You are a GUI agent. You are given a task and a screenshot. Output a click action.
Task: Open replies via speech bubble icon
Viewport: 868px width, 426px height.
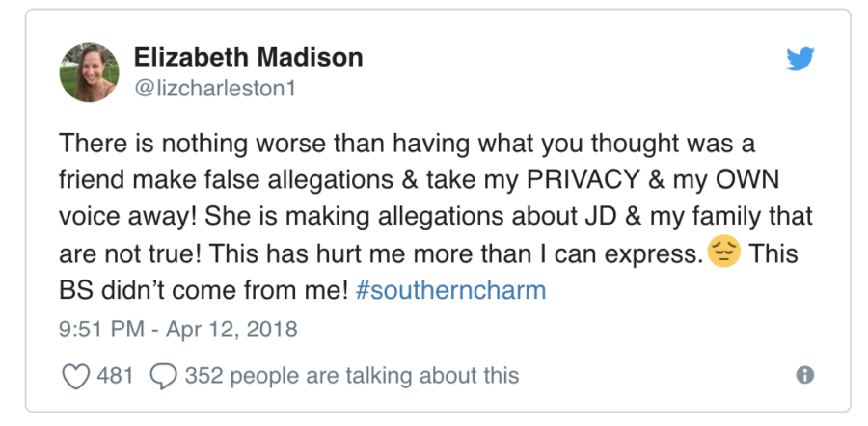tap(163, 376)
